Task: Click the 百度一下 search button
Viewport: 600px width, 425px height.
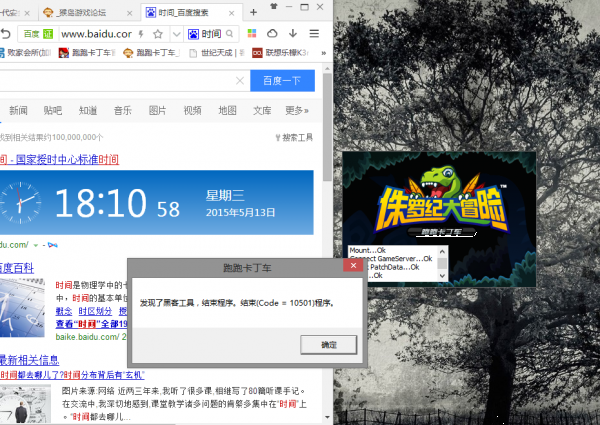Action: (x=282, y=81)
